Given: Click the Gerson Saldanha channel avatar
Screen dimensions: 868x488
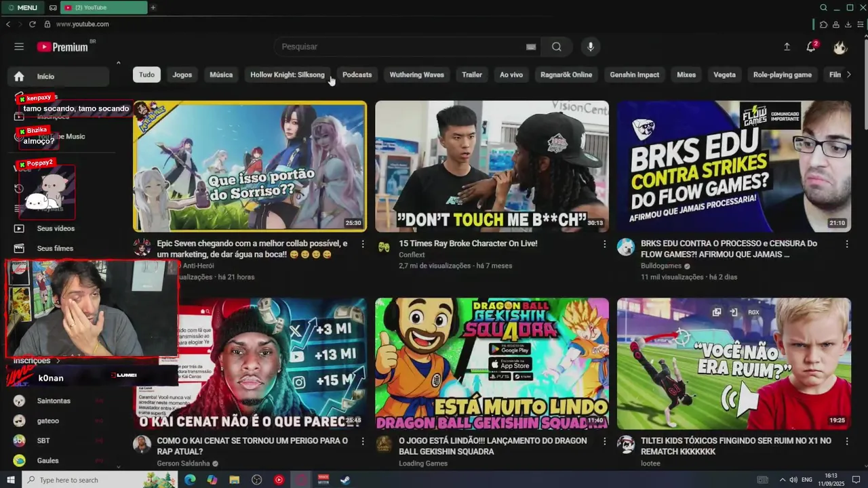Looking at the screenshot, I should pyautogui.click(x=142, y=444).
